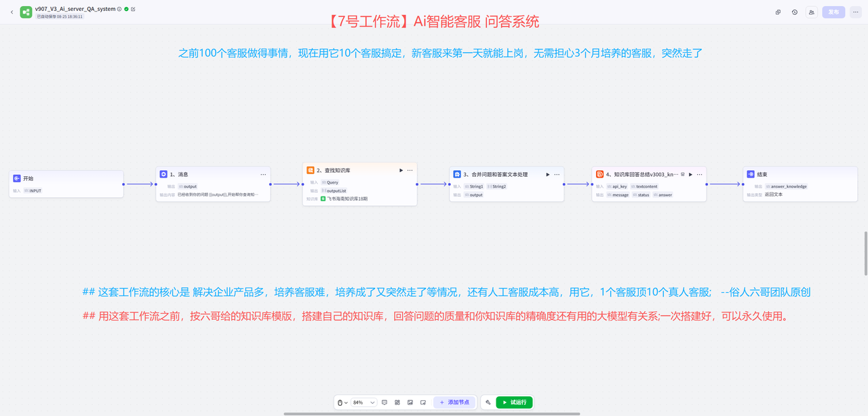Click String2 input tag on node 3
Screen dimensions: 868x416
pyautogui.click(x=497, y=186)
